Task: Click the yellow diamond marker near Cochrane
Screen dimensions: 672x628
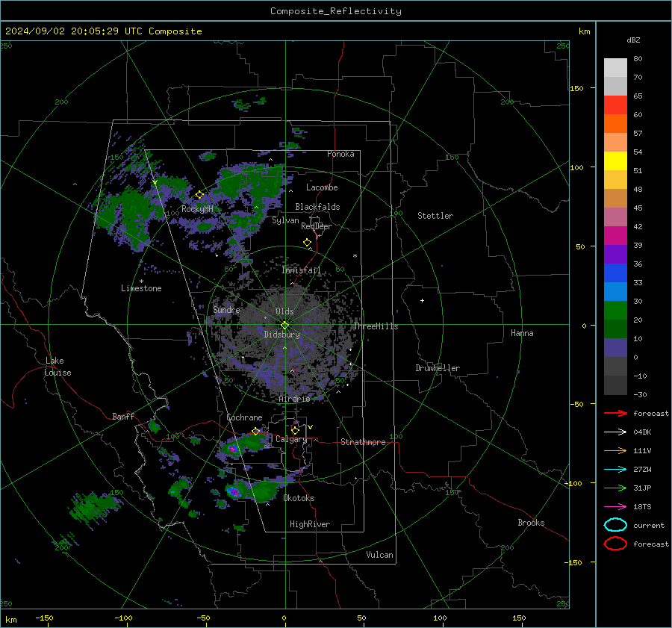Action: point(255,431)
